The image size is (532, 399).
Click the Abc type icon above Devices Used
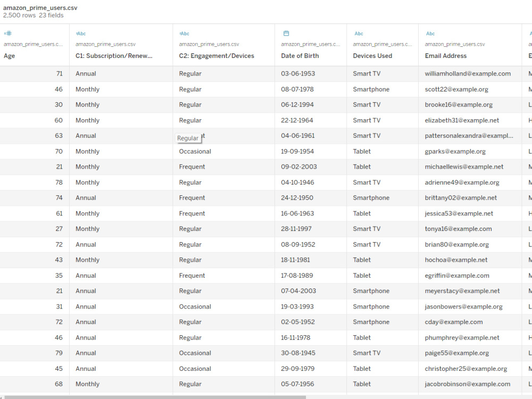click(x=359, y=34)
